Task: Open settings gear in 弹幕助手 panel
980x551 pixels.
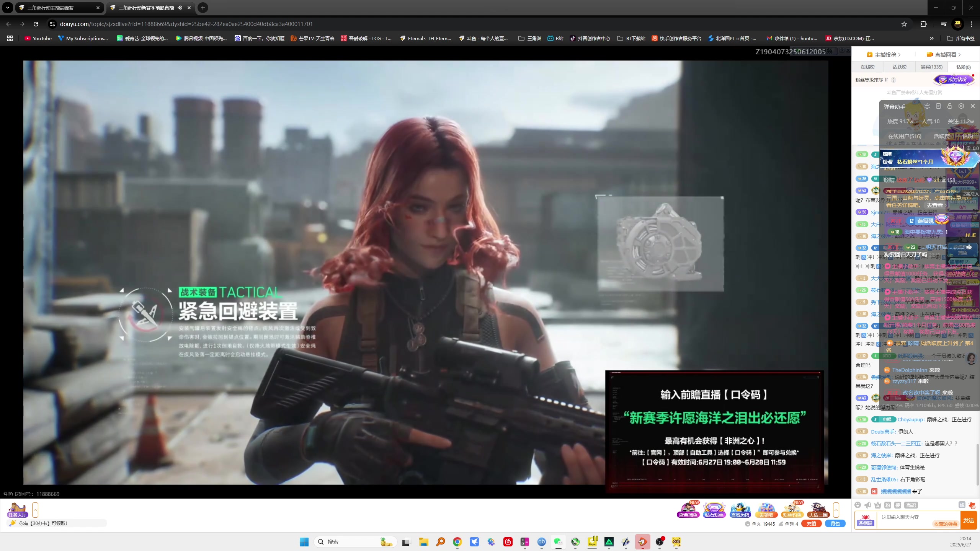Action: coord(961,106)
